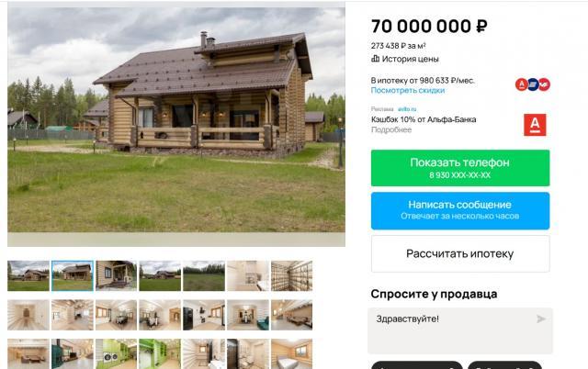Click Рассчитать ипотеку button
The width and height of the screenshot is (588, 369).
(x=460, y=253)
